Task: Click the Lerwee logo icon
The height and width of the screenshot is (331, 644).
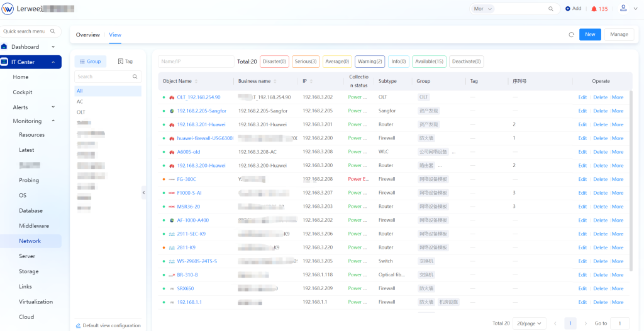Action: (x=8, y=9)
